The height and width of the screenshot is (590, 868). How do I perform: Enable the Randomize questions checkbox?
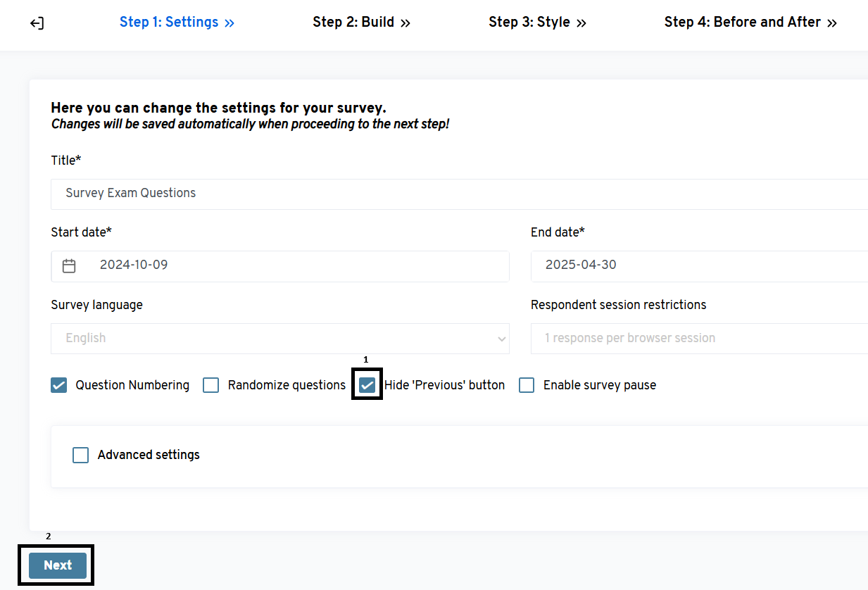tap(211, 386)
